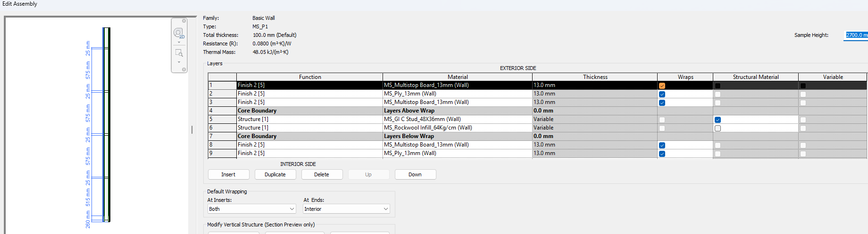Select layer row number 2
868x234 pixels.
222,94
